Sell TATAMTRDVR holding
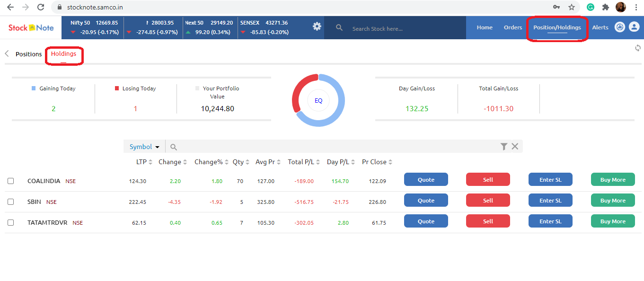The height and width of the screenshot is (281, 644). point(488,221)
